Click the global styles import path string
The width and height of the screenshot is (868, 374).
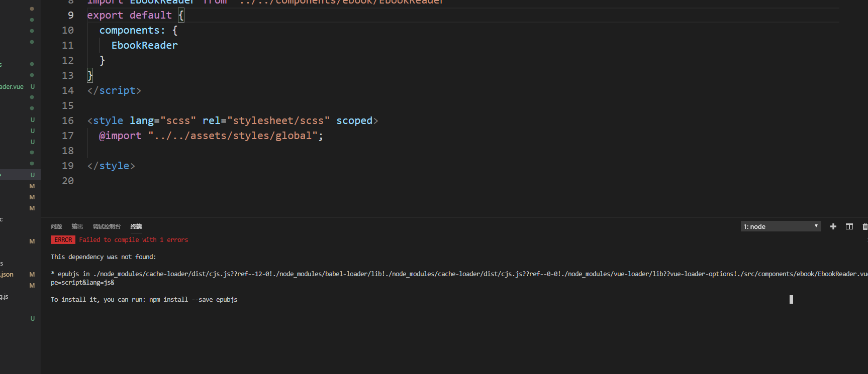coord(233,136)
